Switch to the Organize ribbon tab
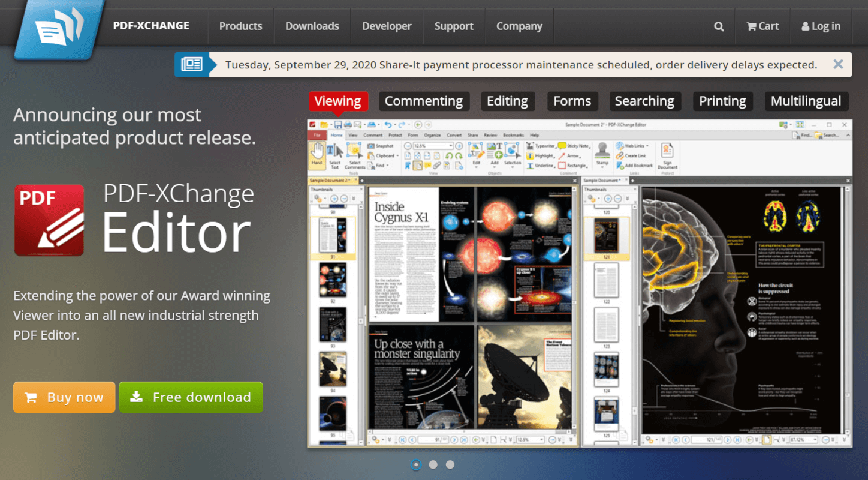This screenshot has height=480, width=868. 432,135
